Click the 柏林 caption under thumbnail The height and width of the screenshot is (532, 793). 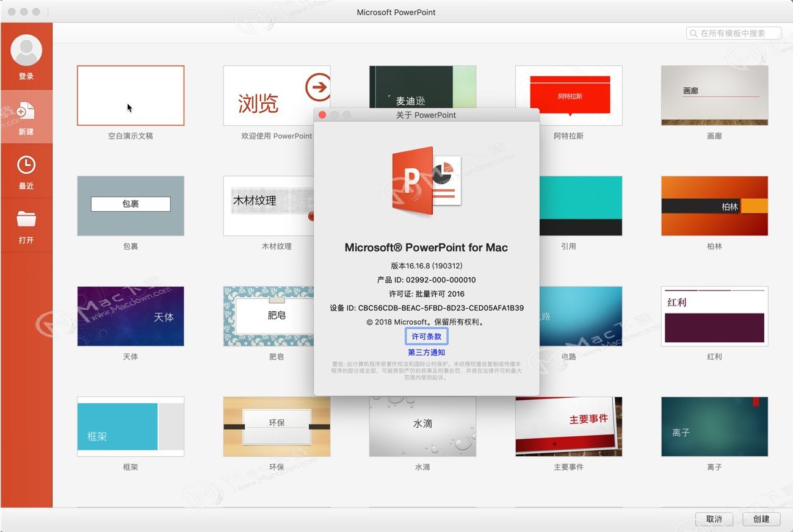pos(714,246)
